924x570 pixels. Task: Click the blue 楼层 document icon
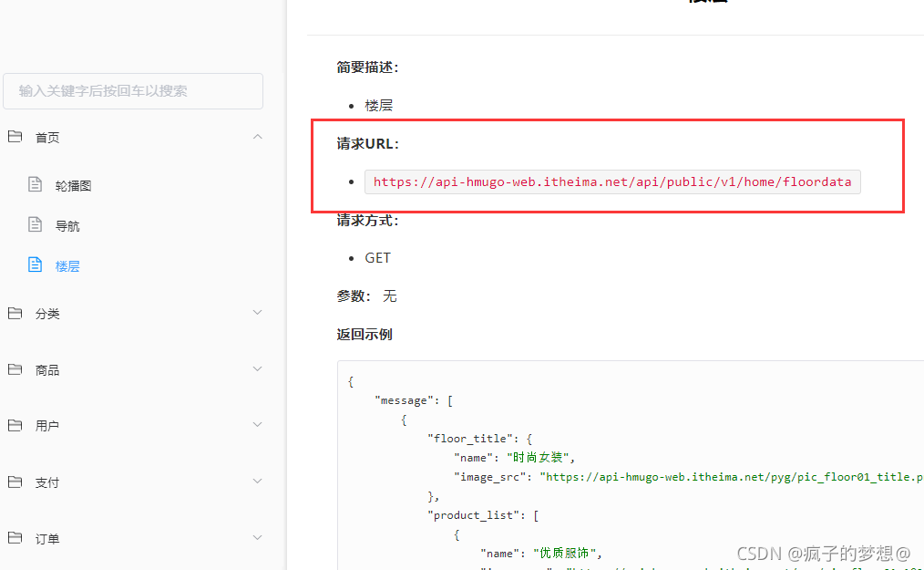pyautogui.click(x=36, y=265)
